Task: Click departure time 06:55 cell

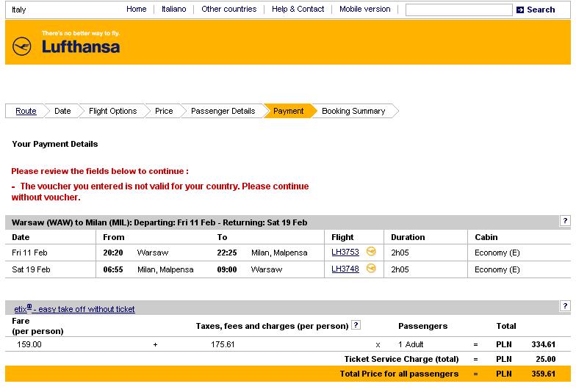Action: pos(113,269)
